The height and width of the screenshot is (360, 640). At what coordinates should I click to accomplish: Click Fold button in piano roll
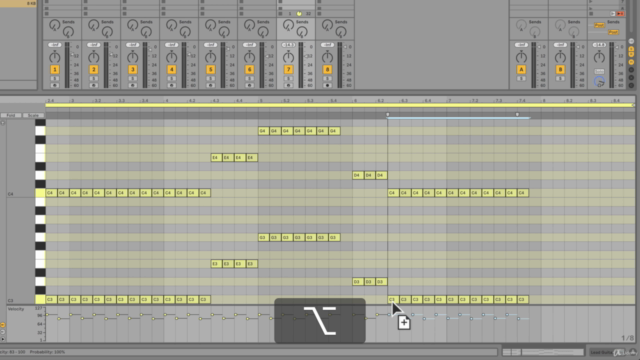coord(11,116)
